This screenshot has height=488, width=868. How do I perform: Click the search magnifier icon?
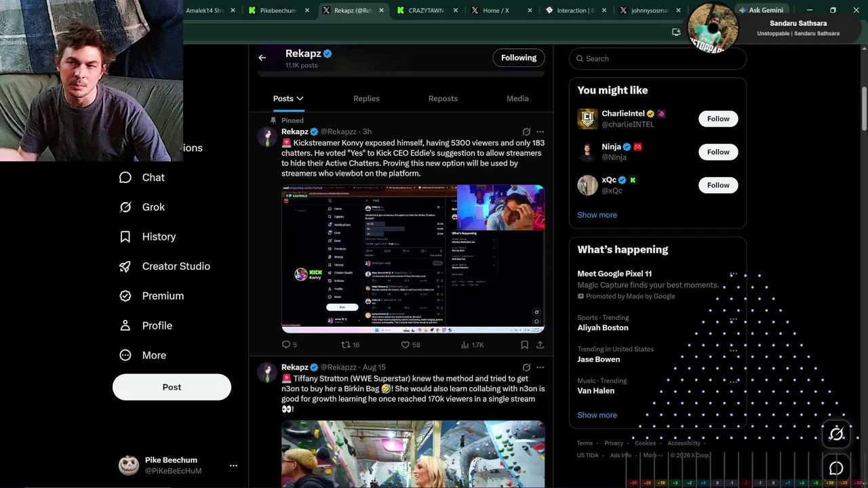coord(580,59)
